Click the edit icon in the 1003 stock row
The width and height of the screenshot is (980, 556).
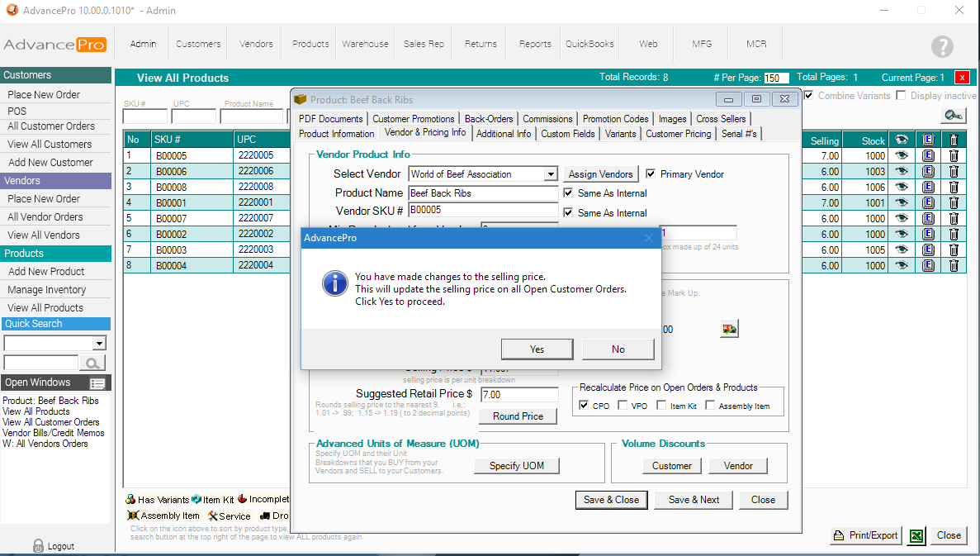click(928, 171)
